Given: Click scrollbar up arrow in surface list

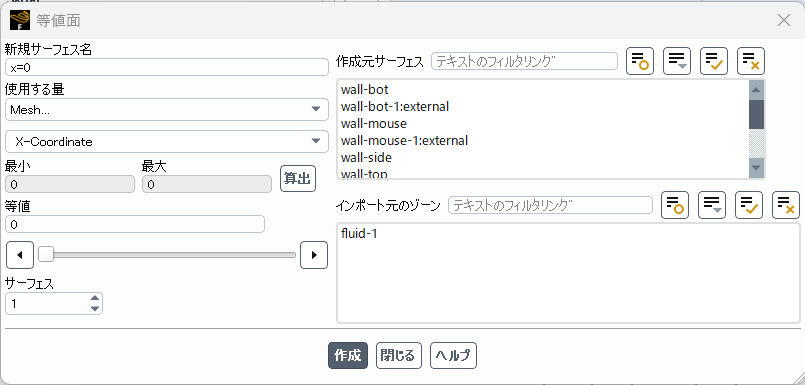Looking at the screenshot, I should pos(756,90).
